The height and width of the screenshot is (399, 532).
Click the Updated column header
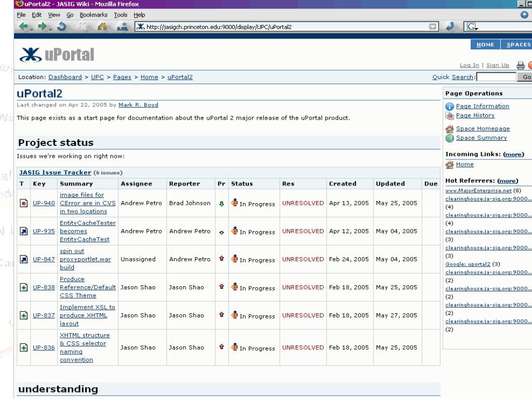[x=390, y=183]
